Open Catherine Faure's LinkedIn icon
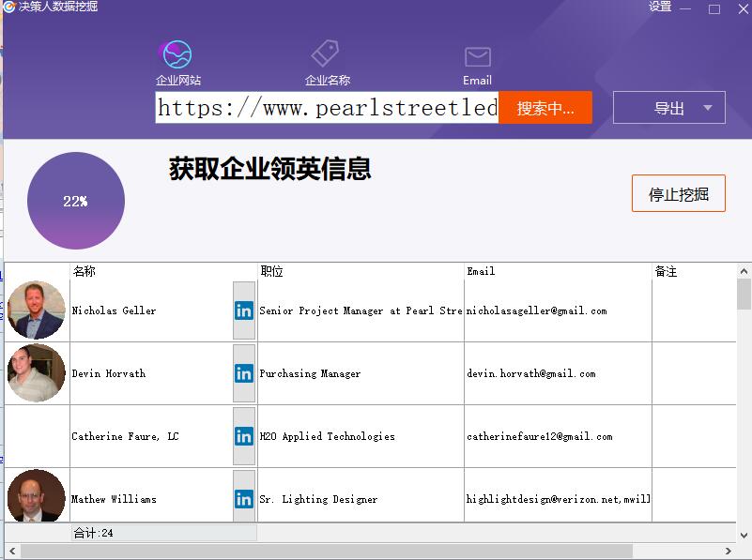This screenshot has height=560, width=752. point(243,435)
